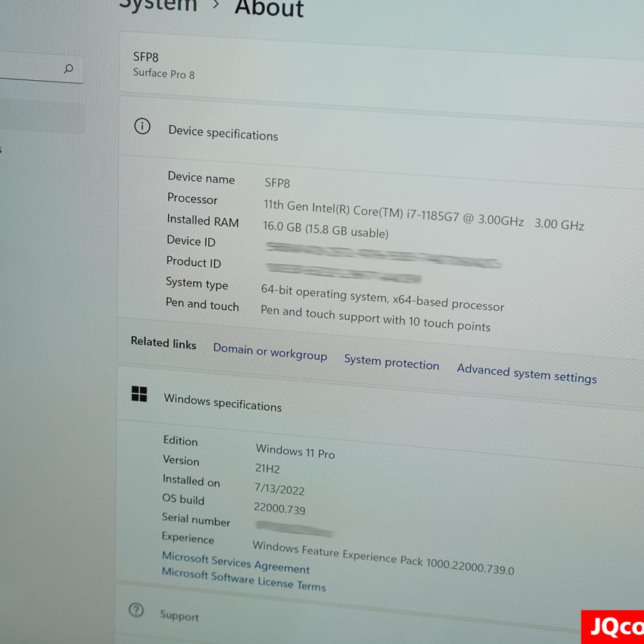The width and height of the screenshot is (644, 644).
Task: Select the 10 touch points value
Action: click(376, 318)
